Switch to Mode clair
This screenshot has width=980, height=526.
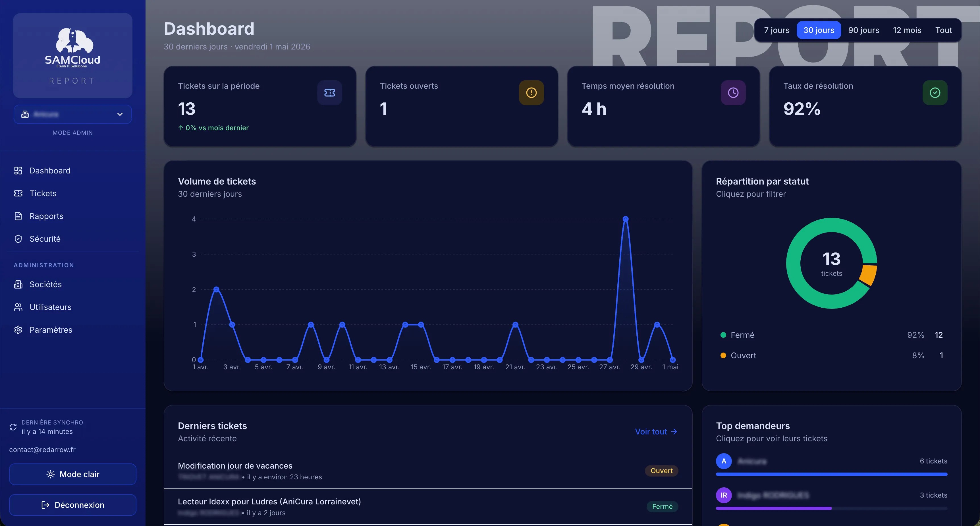[73, 474]
